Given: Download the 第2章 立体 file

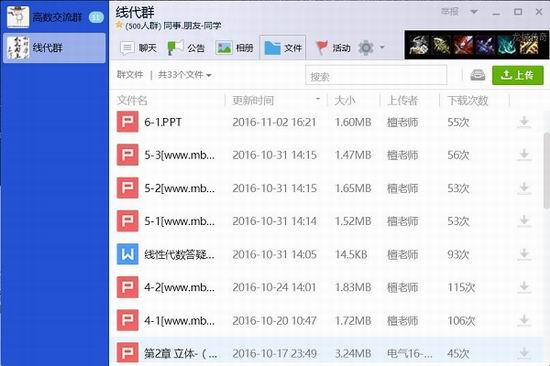Looking at the screenshot, I should (x=524, y=353).
